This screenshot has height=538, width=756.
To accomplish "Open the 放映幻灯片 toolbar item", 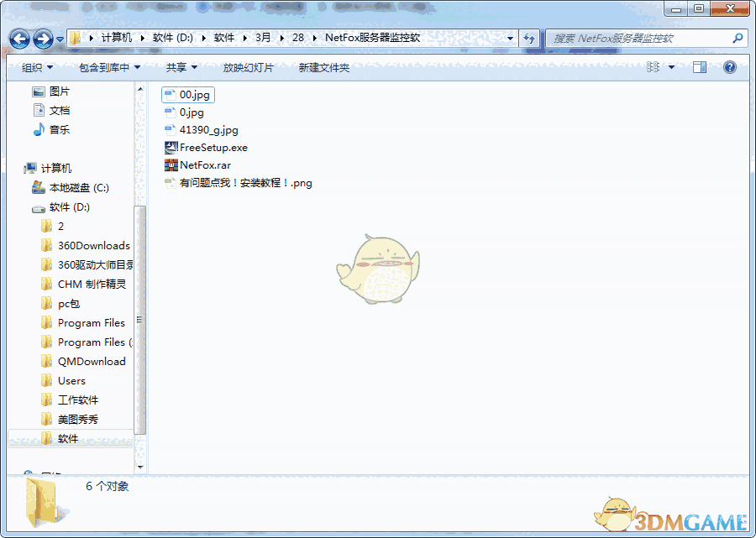I will [x=248, y=67].
